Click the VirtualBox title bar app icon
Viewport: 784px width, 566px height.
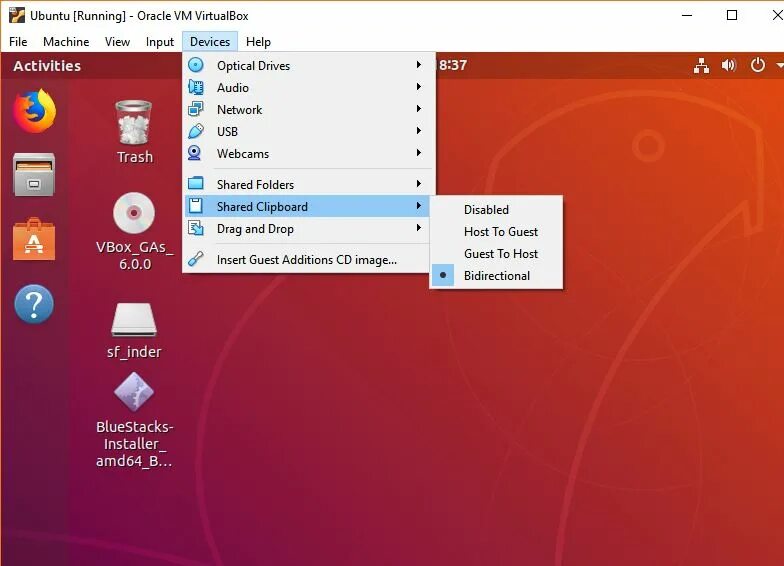pos(16,16)
